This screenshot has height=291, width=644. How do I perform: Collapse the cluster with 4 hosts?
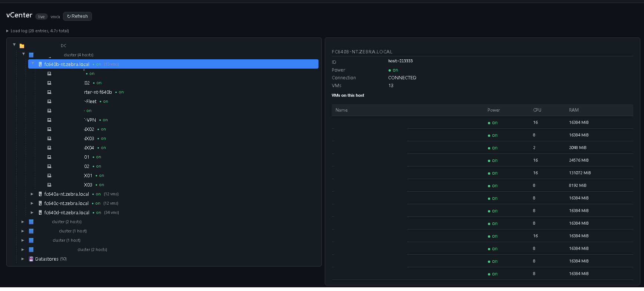pyautogui.click(x=23, y=54)
